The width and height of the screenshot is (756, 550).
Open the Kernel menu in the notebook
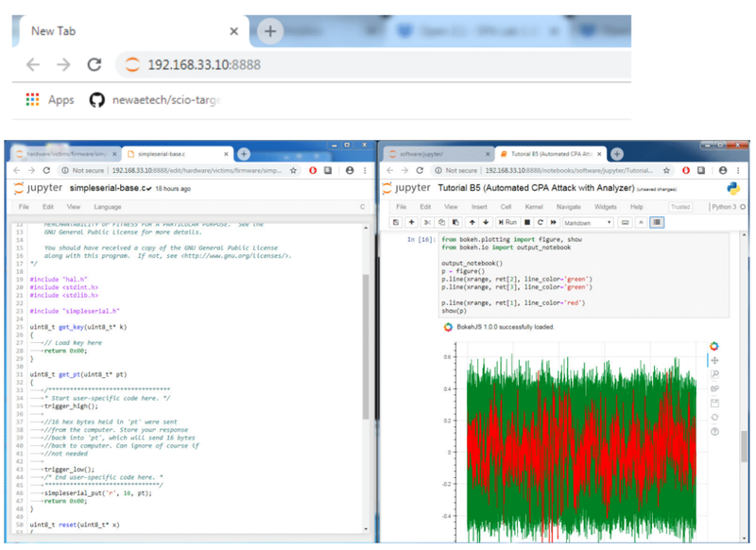534,206
